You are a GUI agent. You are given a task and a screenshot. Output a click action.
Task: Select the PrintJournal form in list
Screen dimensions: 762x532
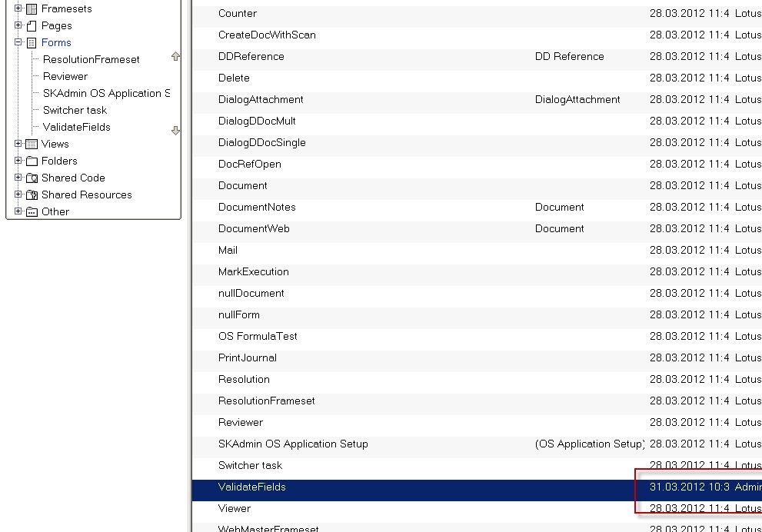(x=247, y=357)
